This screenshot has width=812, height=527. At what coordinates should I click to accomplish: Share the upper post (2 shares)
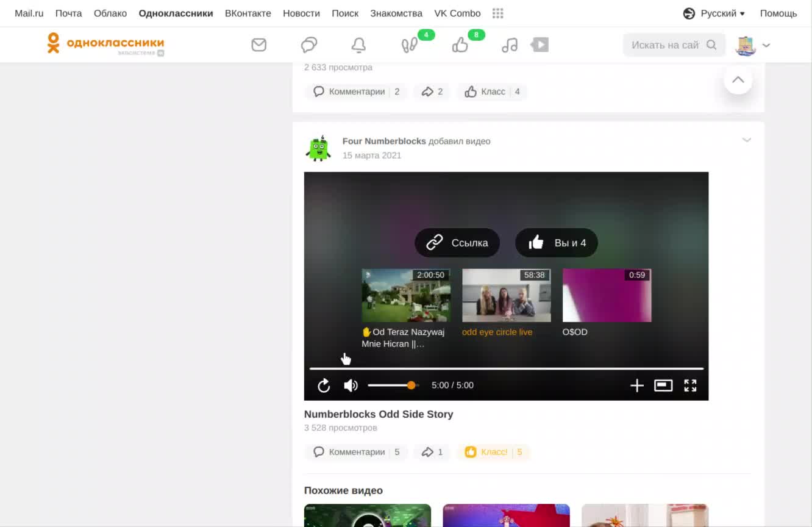(x=432, y=91)
